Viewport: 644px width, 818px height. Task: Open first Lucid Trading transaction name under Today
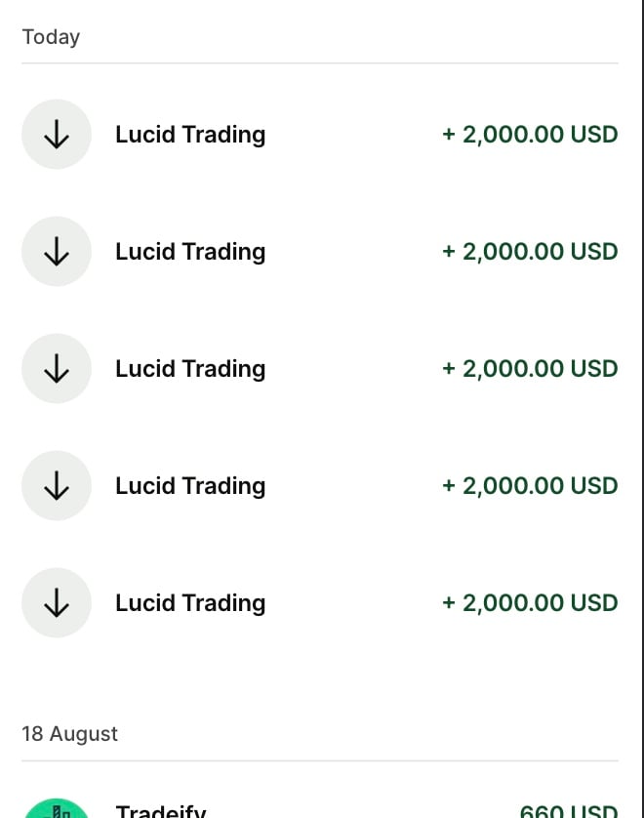click(x=190, y=135)
